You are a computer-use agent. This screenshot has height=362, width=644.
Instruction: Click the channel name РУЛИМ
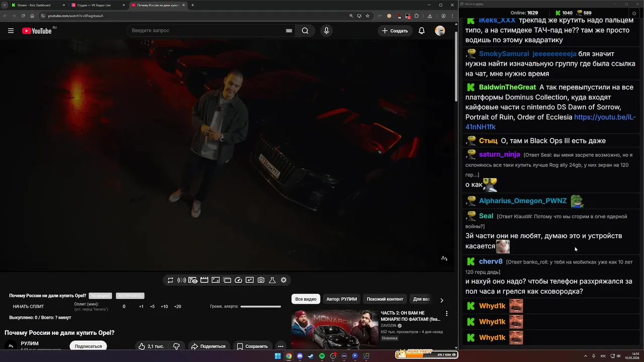click(x=30, y=343)
